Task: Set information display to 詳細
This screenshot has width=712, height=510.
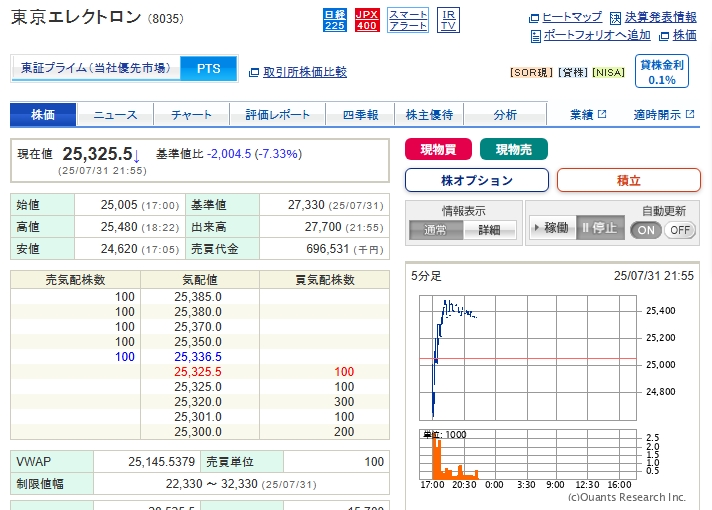Action: pyautogui.click(x=490, y=230)
